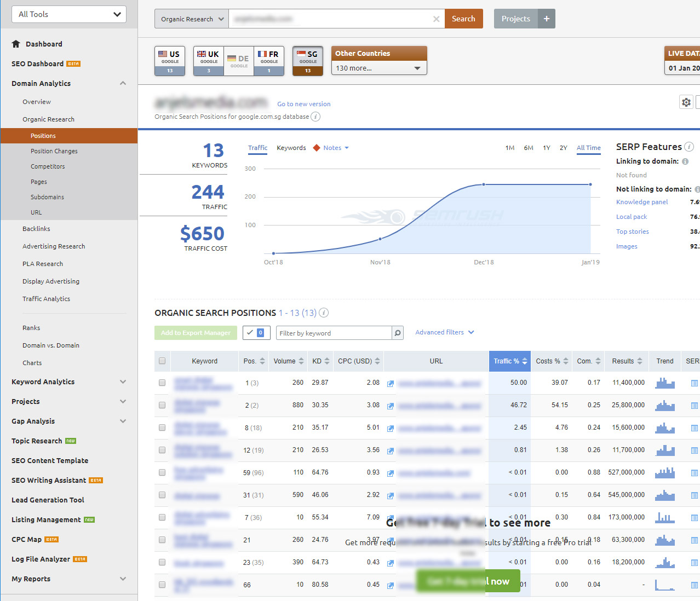
Task: Check the row with position 23 (35)
Action: pos(162,562)
